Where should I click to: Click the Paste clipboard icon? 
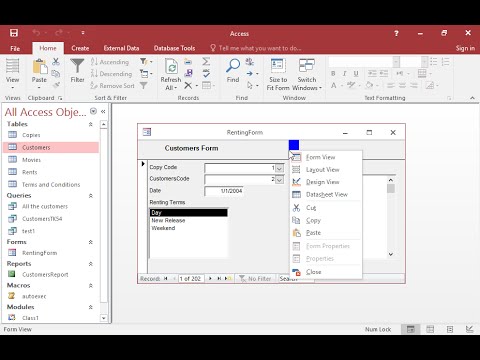coord(39,67)
